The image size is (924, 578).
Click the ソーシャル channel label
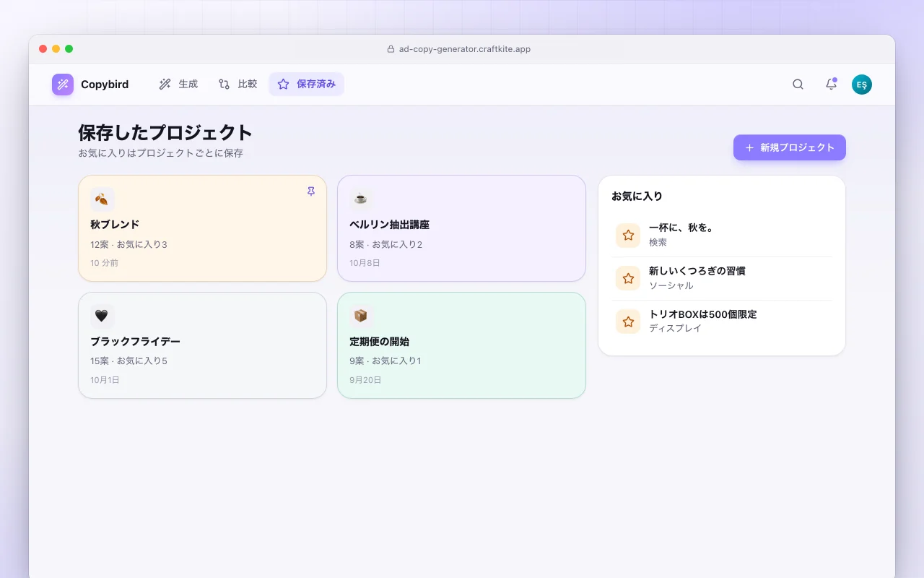click(x=671, y=285)
